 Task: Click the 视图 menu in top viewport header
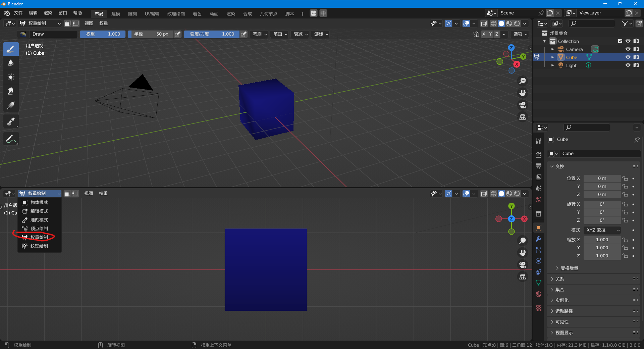(x=89, y=23)
